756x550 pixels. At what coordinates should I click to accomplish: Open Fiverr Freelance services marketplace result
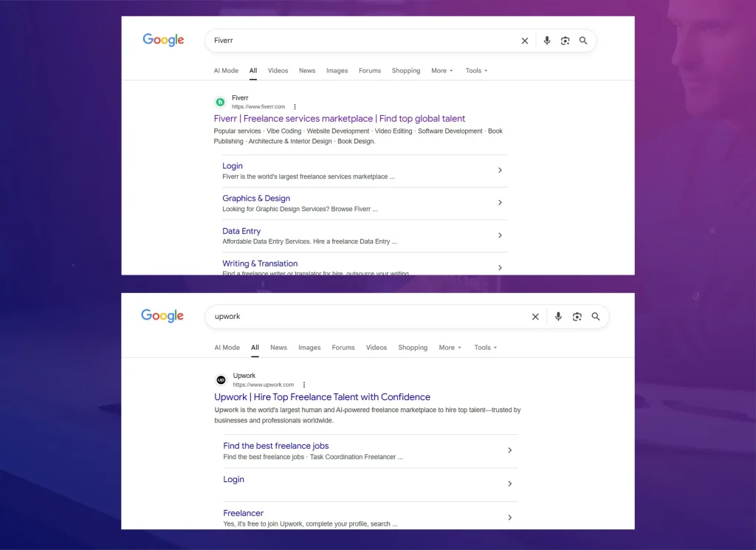pyautogui.click(x=340, y=119)
